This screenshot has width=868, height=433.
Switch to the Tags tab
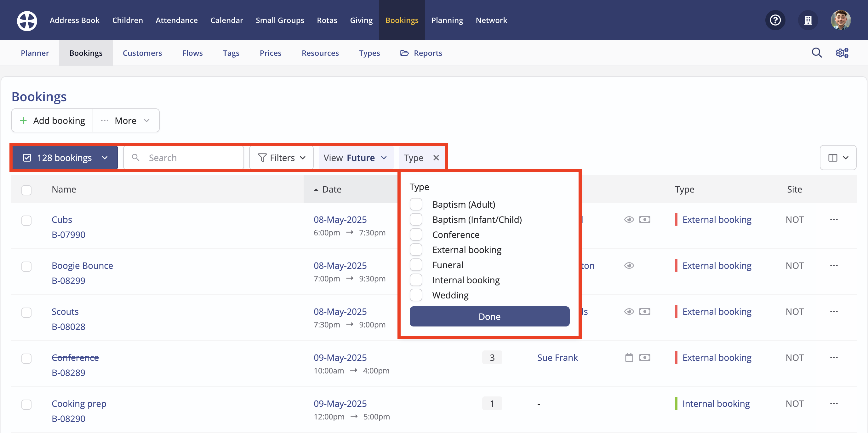click(231, 53)
